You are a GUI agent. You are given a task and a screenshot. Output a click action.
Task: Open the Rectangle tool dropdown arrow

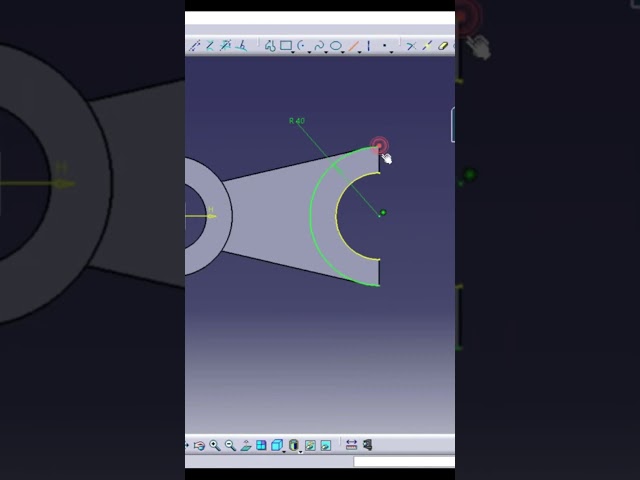pos(293,52)
